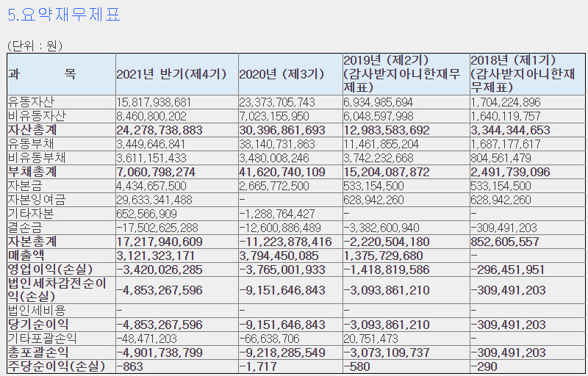
Task: Select the 매출액 row label
Action: (26, 256)
